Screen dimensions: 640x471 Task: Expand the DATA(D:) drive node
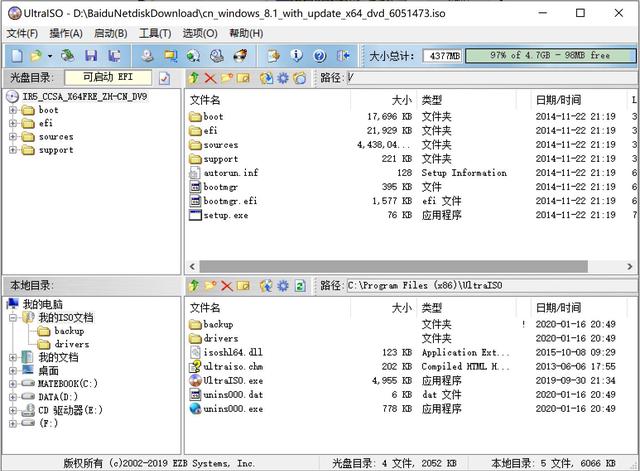(13, 397)
